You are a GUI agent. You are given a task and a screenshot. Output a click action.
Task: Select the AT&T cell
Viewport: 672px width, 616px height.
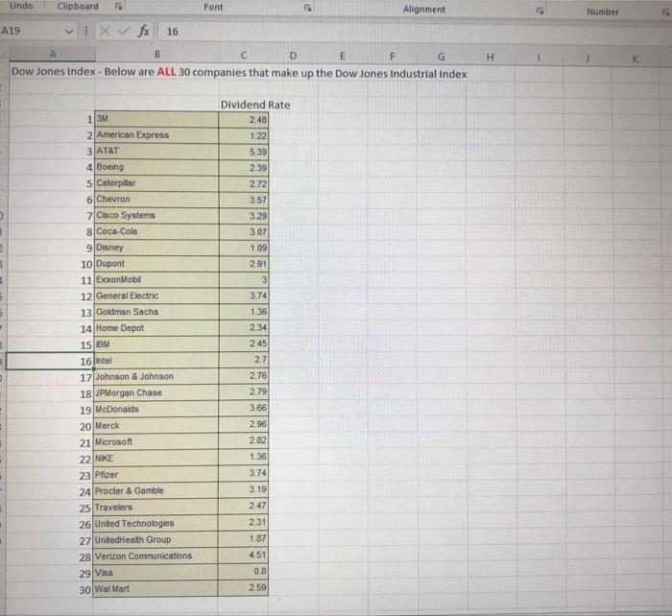[x=156, y=152]
